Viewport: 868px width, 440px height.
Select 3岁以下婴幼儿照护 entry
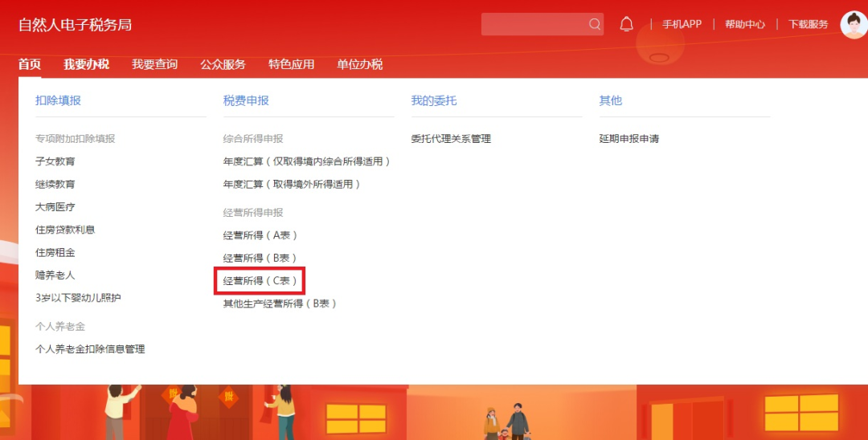coord(78,298)
